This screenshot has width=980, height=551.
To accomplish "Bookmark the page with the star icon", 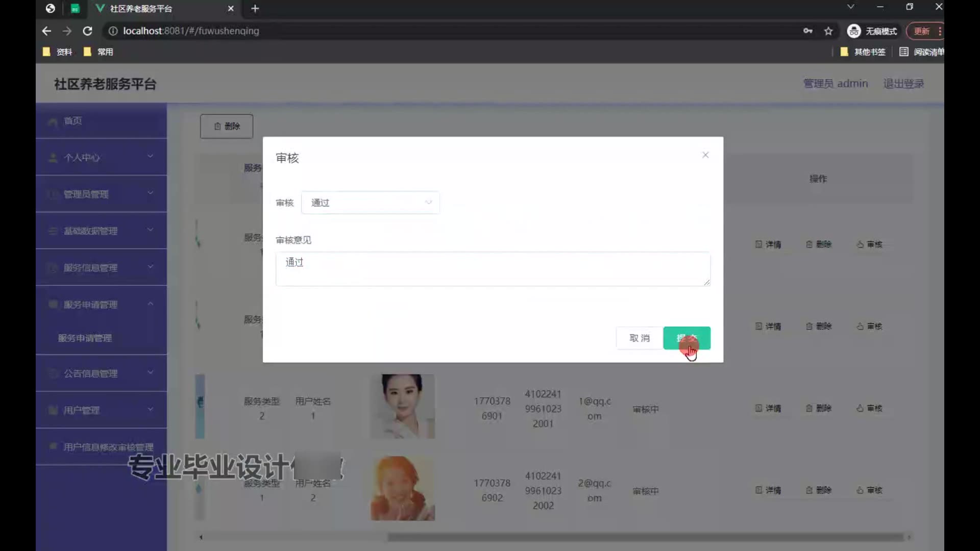I will click(x=828, y=31).
